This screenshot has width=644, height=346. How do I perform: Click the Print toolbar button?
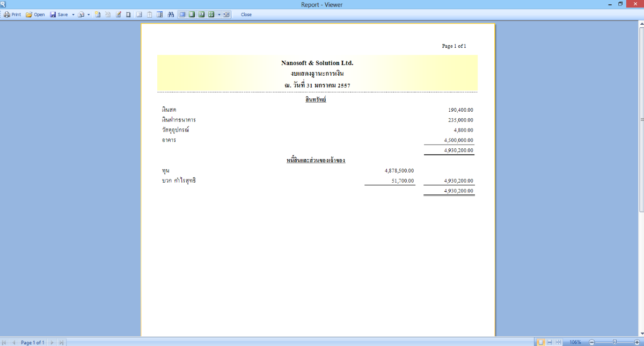click(x=12, y=15)
